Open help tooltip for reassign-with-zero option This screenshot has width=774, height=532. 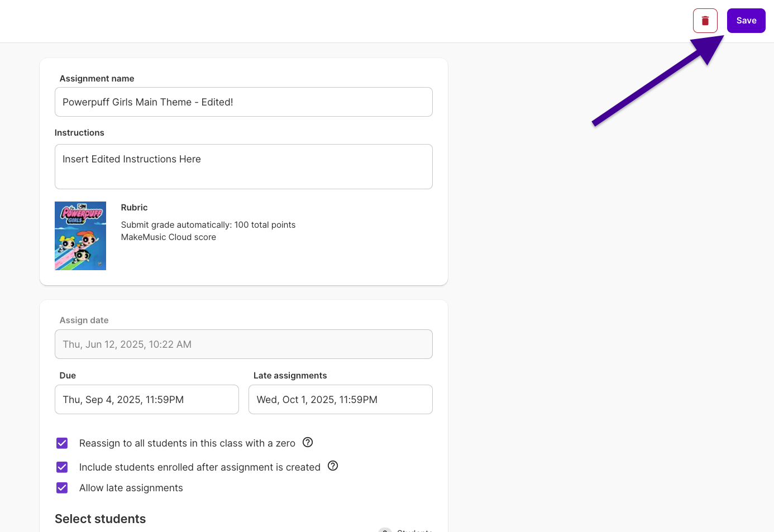(x=308, y=442)
